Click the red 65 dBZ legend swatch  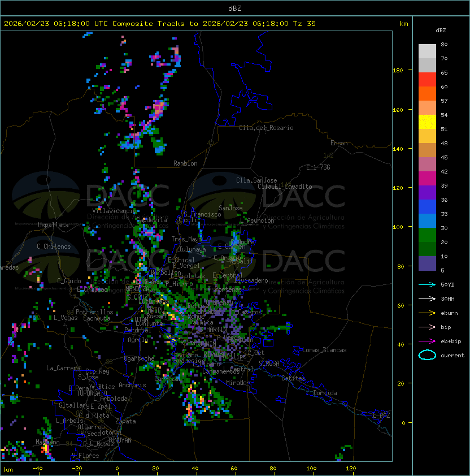click(x=427, y=80)
